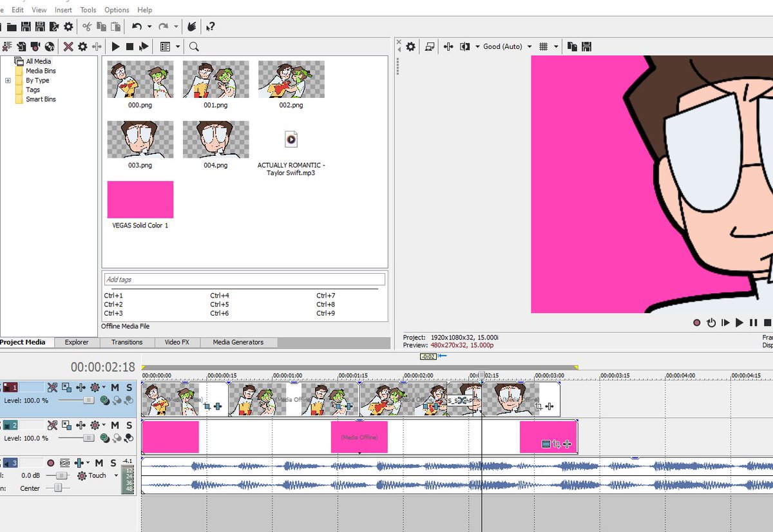This screenshot has height=532, width=773.
Task: Remove selected media with red X icon
Action: (68, 46)
